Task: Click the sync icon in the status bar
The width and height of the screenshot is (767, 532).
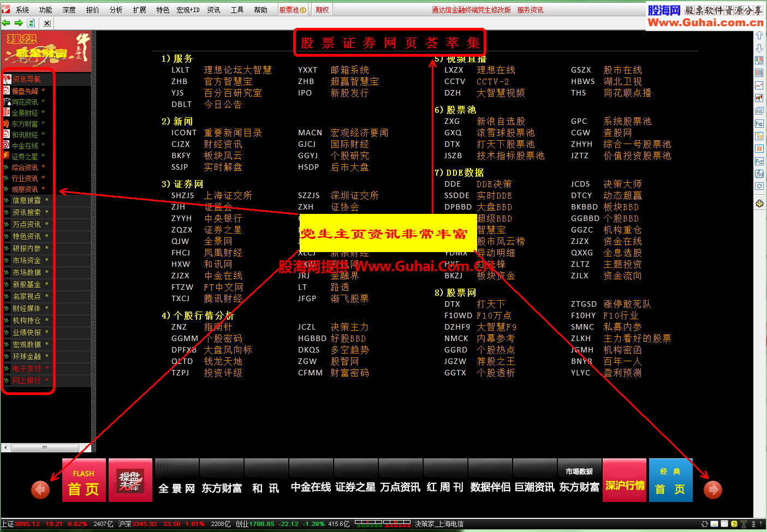Action: click(705, 524)
